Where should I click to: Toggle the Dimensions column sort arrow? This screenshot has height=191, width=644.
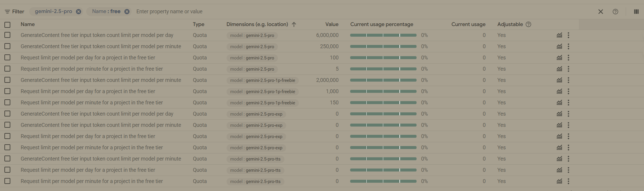[294, 24]
